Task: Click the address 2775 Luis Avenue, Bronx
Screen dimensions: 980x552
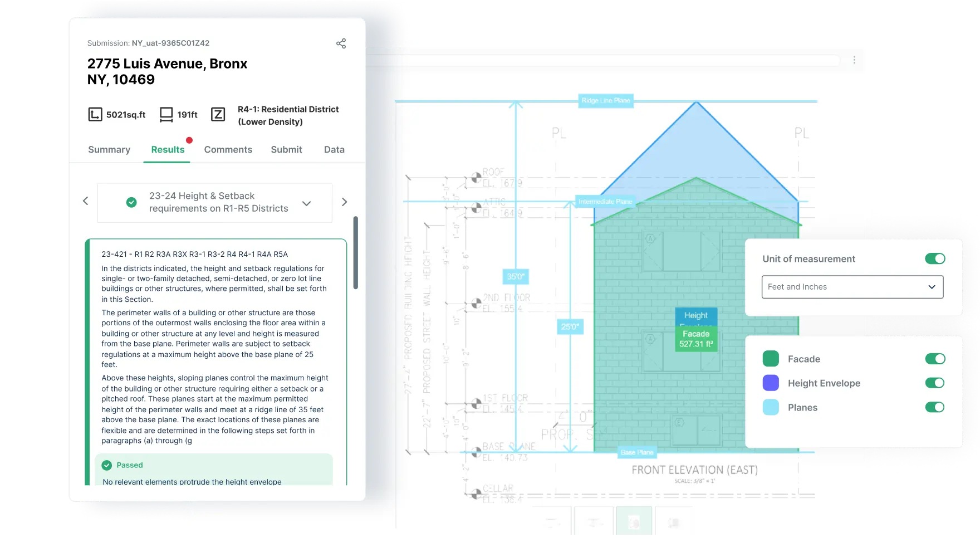Action: point(167,64)
